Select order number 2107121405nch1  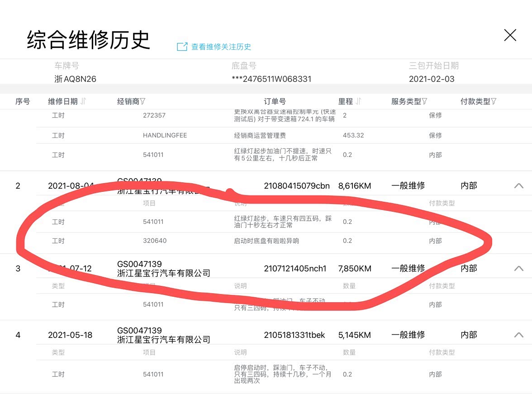[295, 268]
